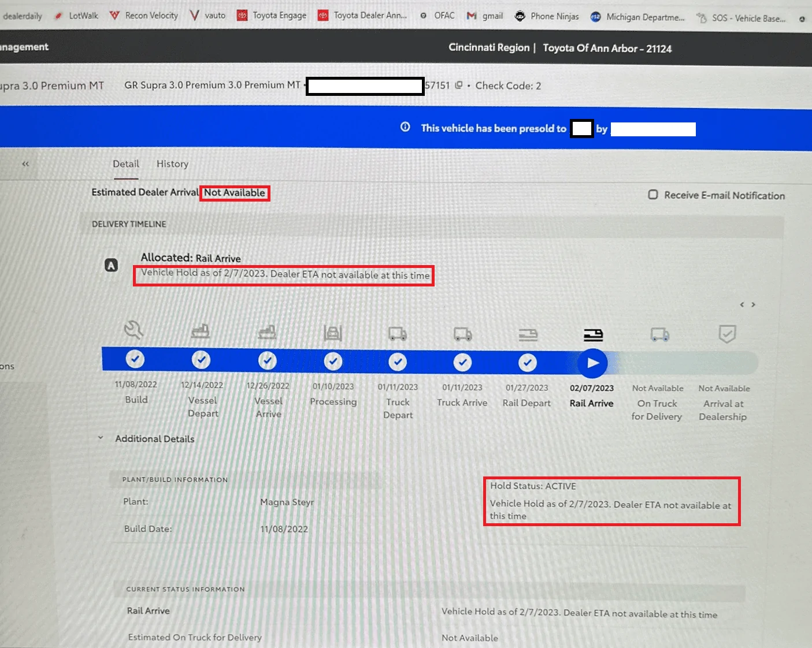Click the Processing checkmark marker

click(333, 362)
